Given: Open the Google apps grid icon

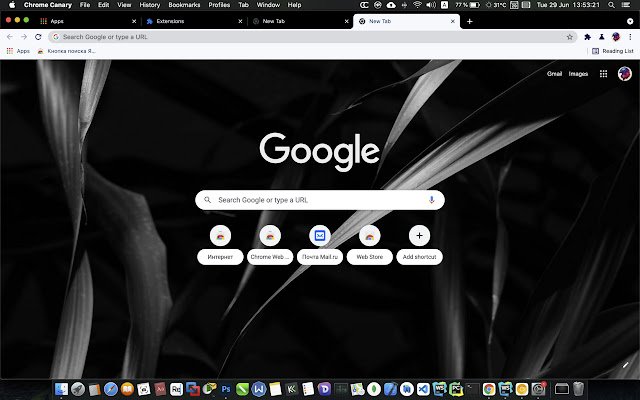Looking at the screenshot, I should (x=603, y=74).
